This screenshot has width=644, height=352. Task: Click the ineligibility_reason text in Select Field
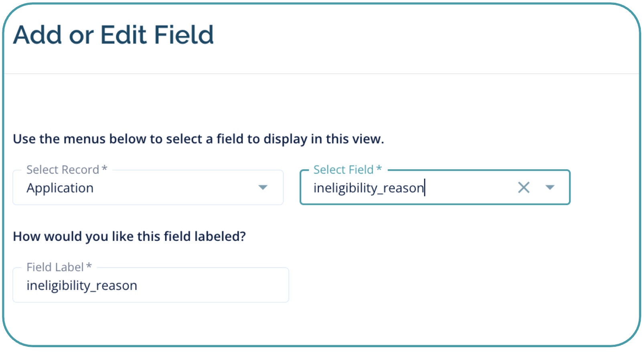click(x=368, y=188)
